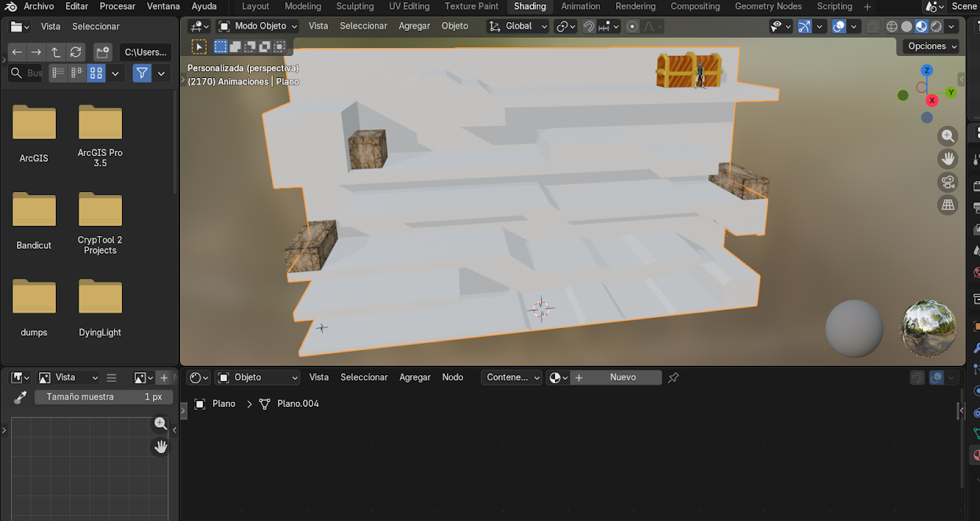The image size is (980, 521).
Task: Open the Modo Objeto mode dropdown
Action: [257, 26]
